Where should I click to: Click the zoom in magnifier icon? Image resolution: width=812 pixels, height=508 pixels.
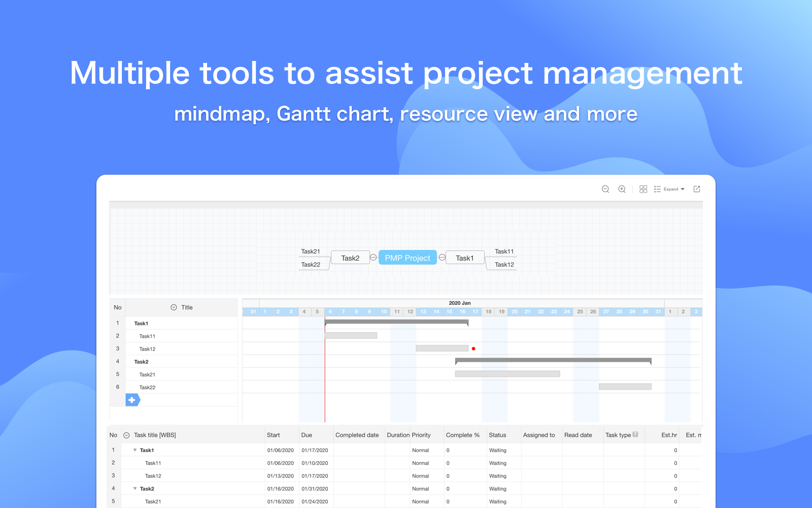(x=622, y=189)
